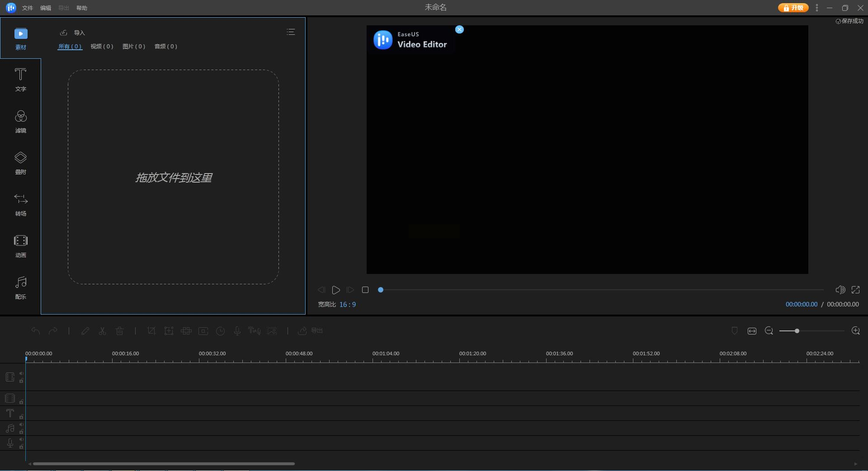Image resolution: width=868 pixels, height=471 pixels.
Task: Select the 叠附 (Overlays) sidebar icon
Action: [20, 163]
